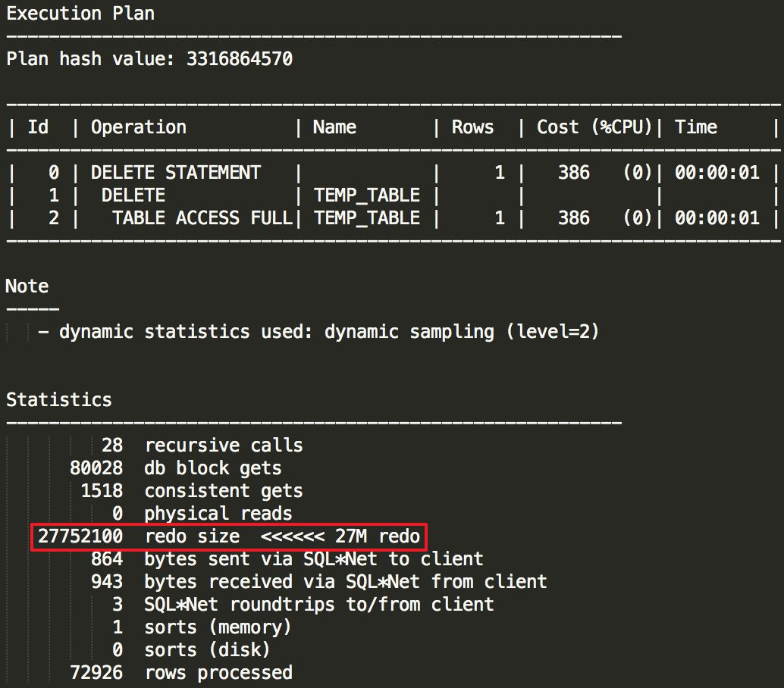
Task: Click the "Operation" column header
Action: pyautogui.click(x=138, y=127)
